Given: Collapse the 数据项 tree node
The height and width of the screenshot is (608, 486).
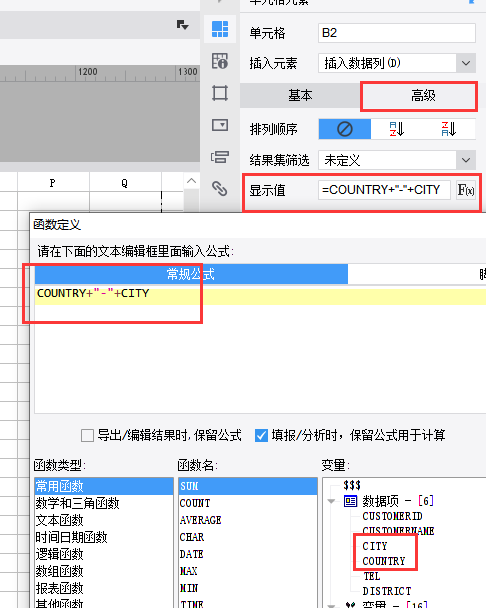Looking at the screenshot, I should pos(331,501).
